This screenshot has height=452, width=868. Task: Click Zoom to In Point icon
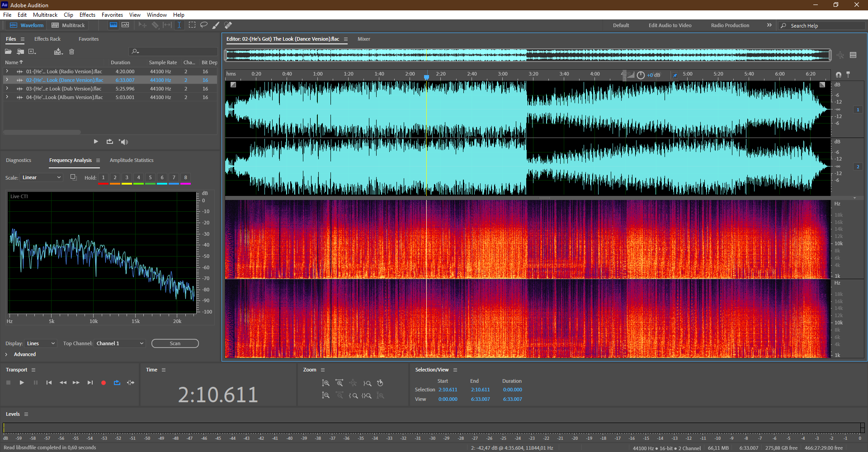pos(353,395)
